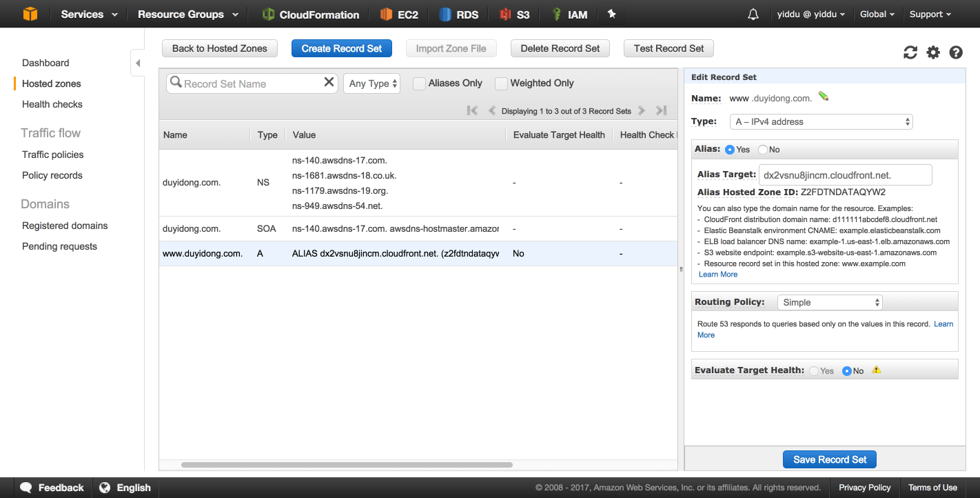This screenshot has height=498, width=980.
Task: Open Health checks in sidebar
Action: pos(52,104)
